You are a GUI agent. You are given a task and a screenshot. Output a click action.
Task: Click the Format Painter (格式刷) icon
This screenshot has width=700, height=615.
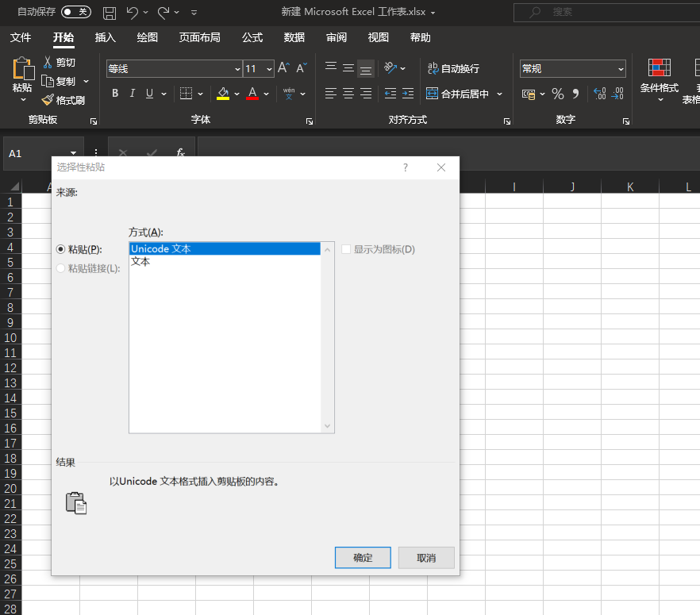coord(48,100)
